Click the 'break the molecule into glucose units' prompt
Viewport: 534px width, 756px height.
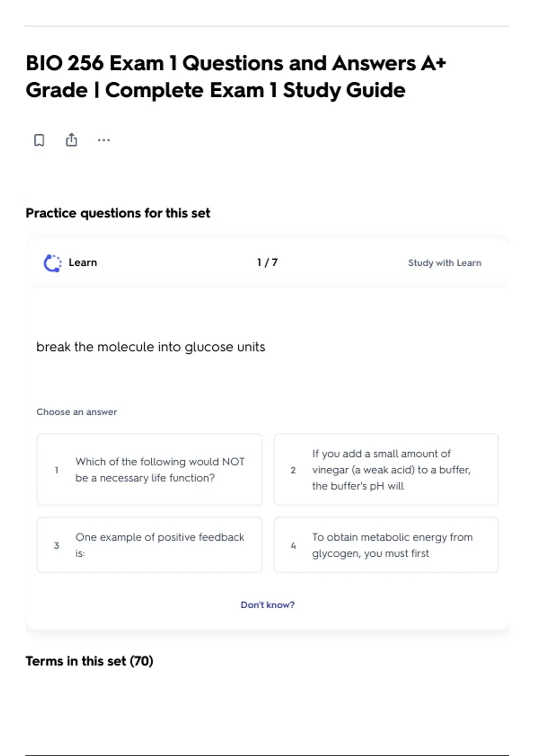point(150,347)
